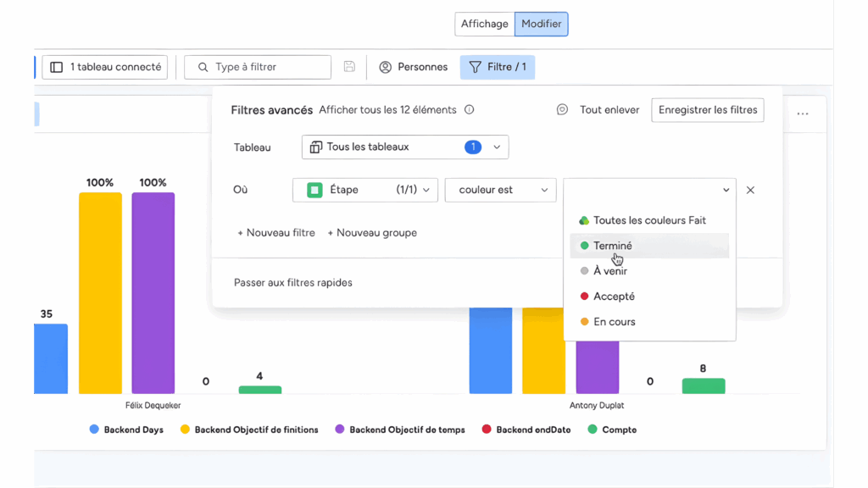Click Tout enlever to clear filters
The image size is (868, 488).
pos(609,109)
